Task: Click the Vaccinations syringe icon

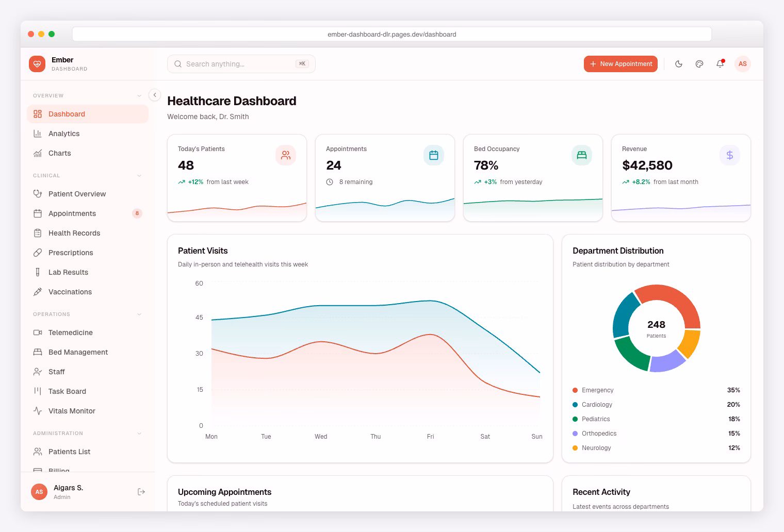Action: point(38,292)
